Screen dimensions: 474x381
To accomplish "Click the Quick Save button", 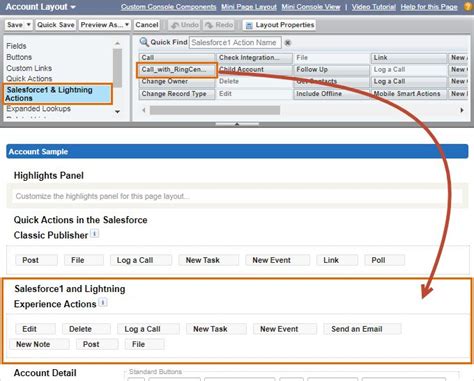I will coord(56,25).
